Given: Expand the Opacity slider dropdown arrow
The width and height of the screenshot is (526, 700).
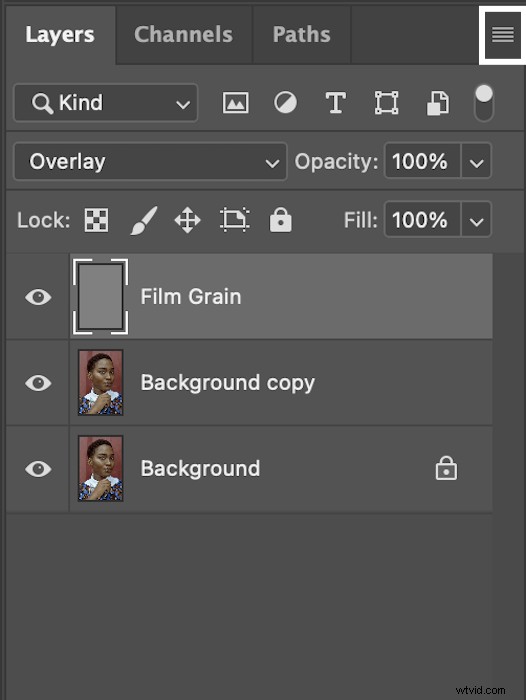Looking at the screenshot, I should coord(476,162).
